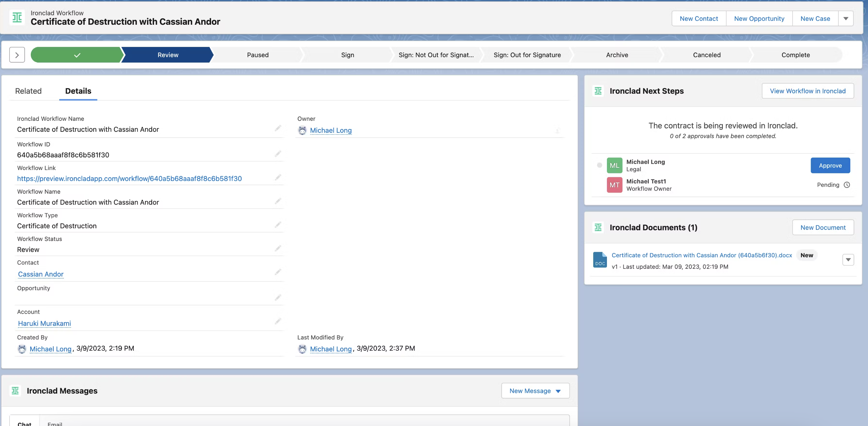Viewport: 868px width, 426px height.
Task: Click the document 'Last updated' text
Action: click(670, 267)
